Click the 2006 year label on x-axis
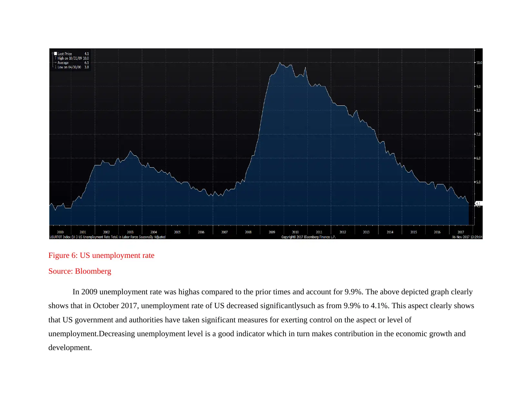Screen dimensions: 532x411 tap(201, 232)
